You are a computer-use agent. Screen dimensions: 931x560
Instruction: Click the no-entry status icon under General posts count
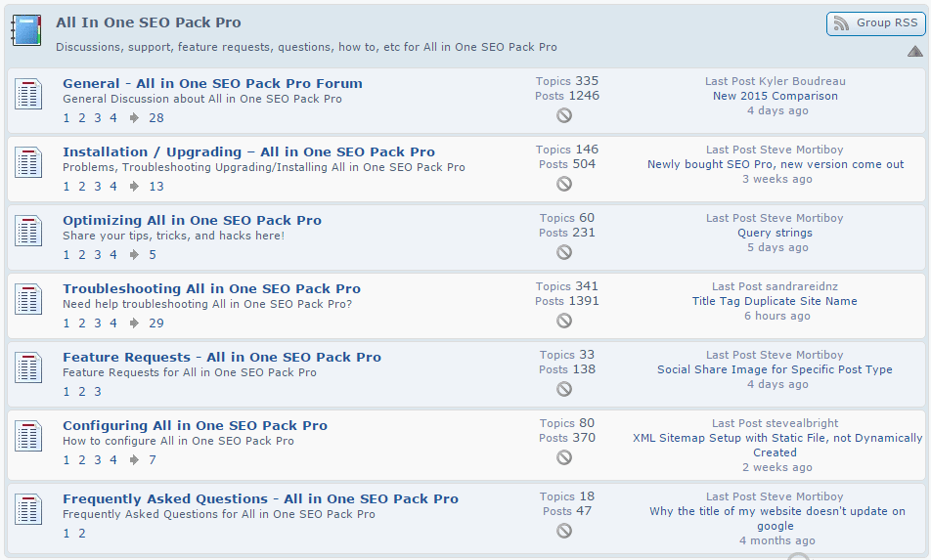pos(564,115)
